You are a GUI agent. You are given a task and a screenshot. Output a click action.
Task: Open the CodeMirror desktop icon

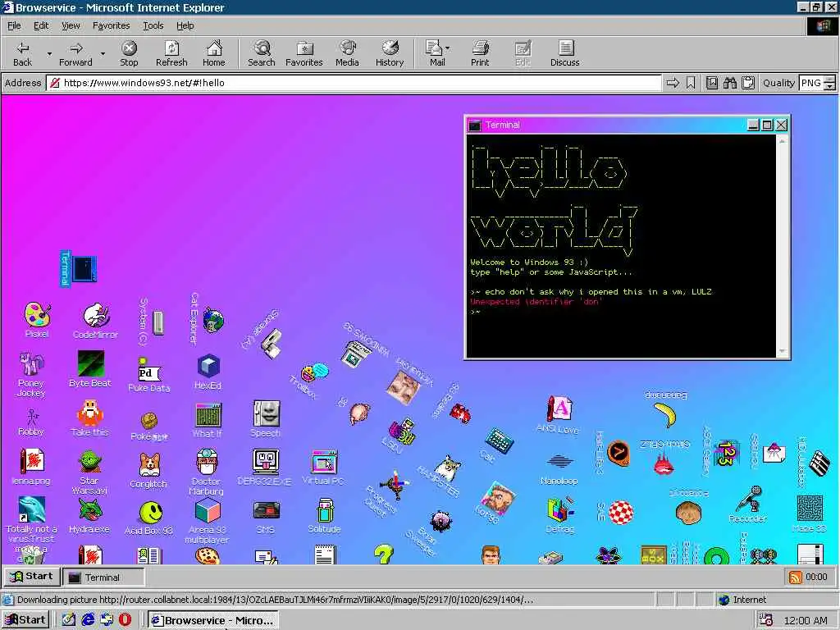[x=95, y=321]
